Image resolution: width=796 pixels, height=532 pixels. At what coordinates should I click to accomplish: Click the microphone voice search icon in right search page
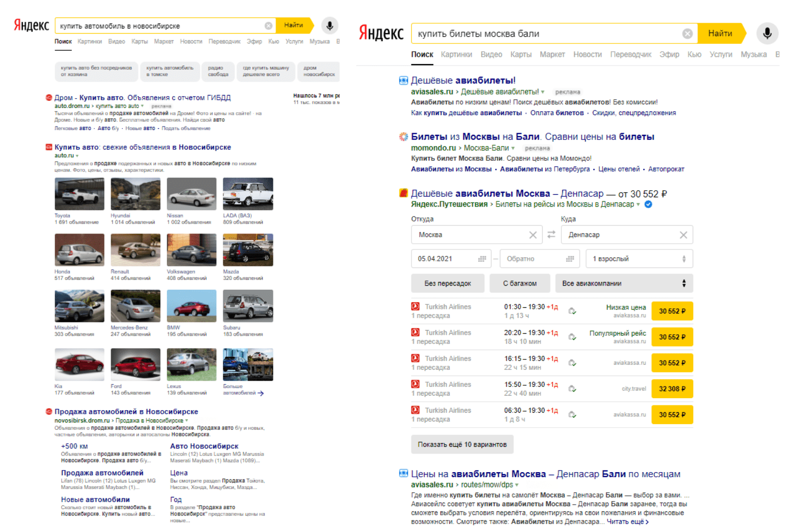767,33
